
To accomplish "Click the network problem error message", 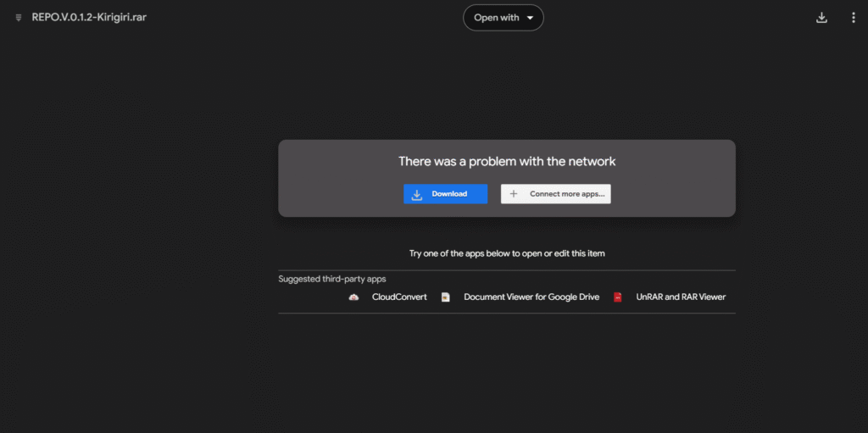I will (507, 161).
